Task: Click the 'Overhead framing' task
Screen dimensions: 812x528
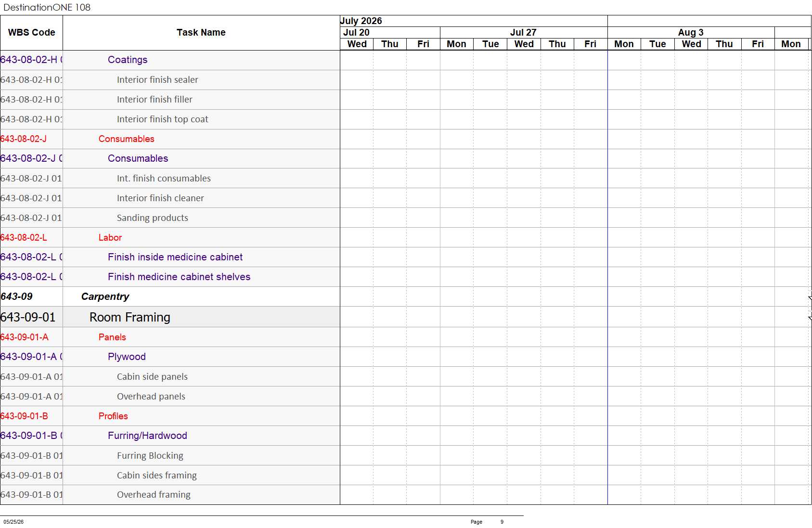Action: coord(154,495)
